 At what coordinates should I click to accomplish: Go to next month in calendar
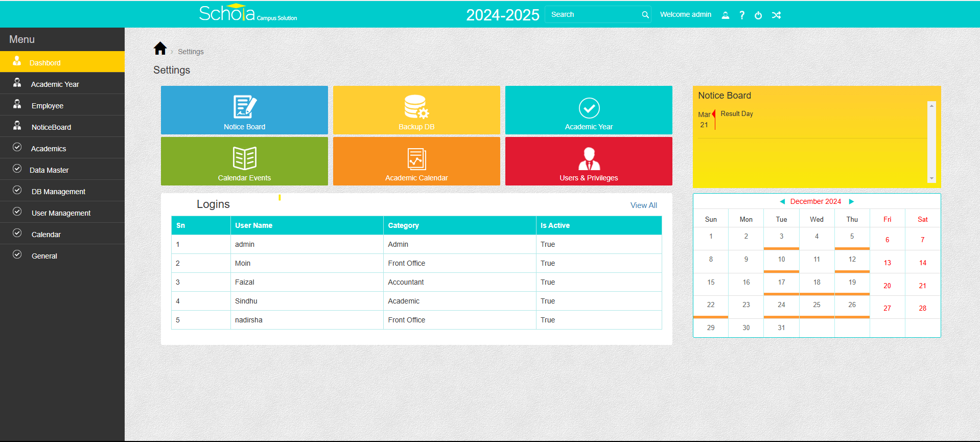click(851, 201)
